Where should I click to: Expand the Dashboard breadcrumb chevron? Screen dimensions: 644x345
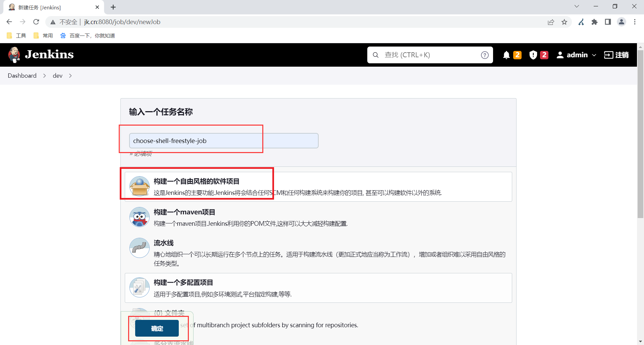[45, 76]
